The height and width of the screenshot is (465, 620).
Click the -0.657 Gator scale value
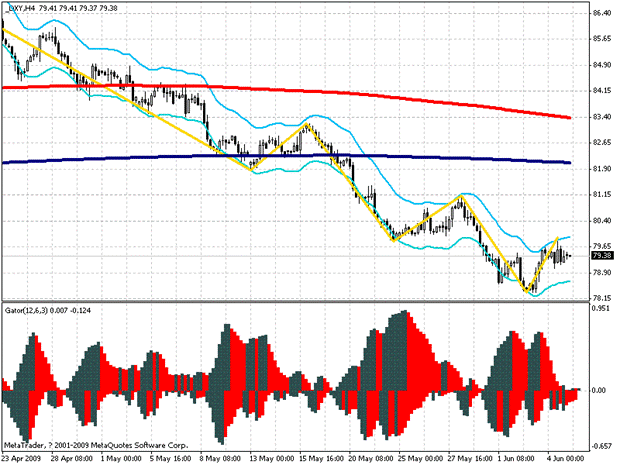point(601,446)
